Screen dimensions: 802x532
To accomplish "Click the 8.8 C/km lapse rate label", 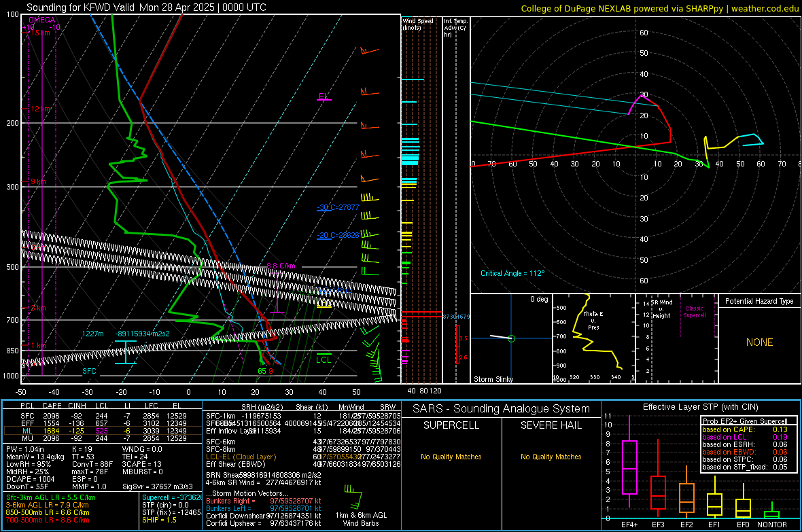I will (x=281, y=266).
